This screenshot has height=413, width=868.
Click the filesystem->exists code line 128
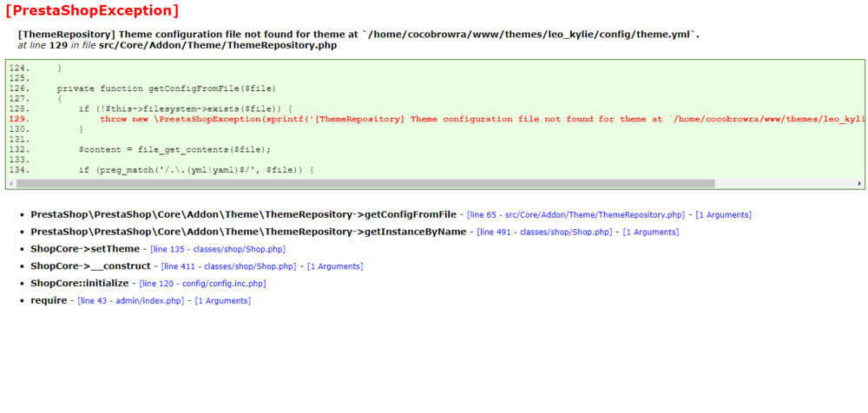(x=186, y=109)
